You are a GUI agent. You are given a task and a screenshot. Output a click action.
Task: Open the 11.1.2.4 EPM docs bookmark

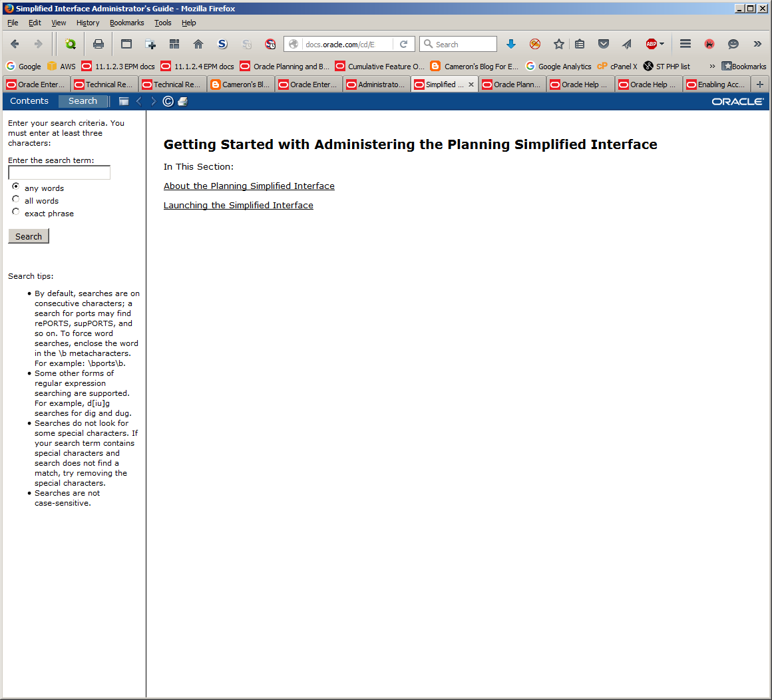[198, 67]
